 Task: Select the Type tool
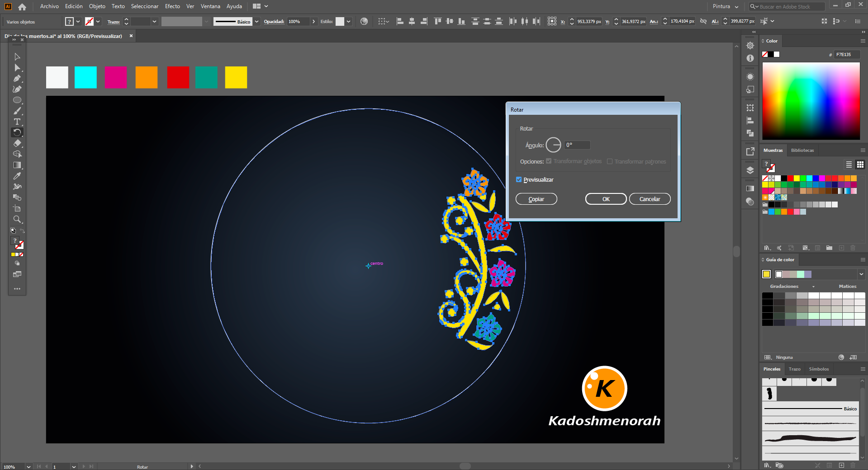click(17, 122)
